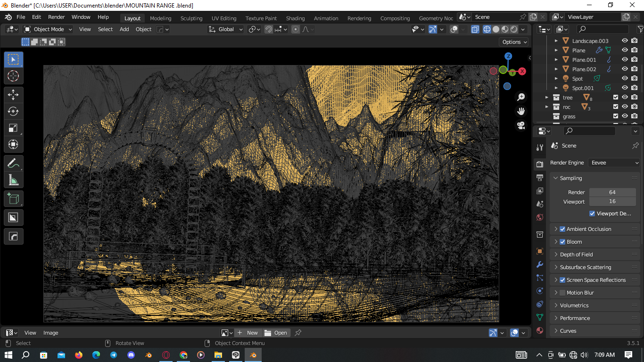Viewport: 644px width, 362px height.
Task: Enable Motion Blur checkbox
Action: pos(562,293)
